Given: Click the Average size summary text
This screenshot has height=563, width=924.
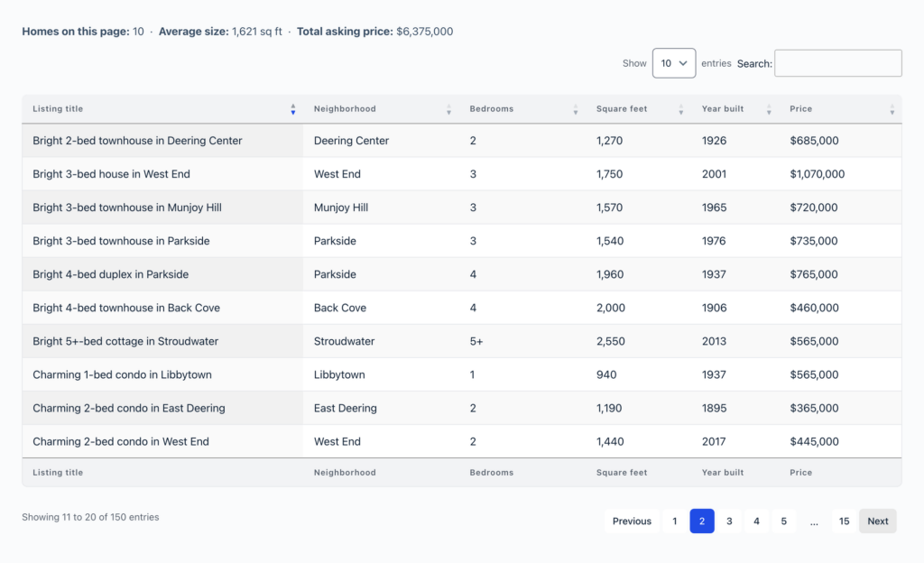Looking at the screenshot, I should (x=220, y=32).
